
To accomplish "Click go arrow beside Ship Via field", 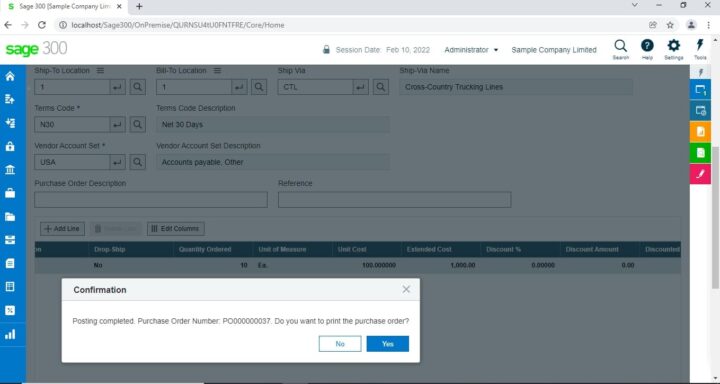I will (360, 87).
